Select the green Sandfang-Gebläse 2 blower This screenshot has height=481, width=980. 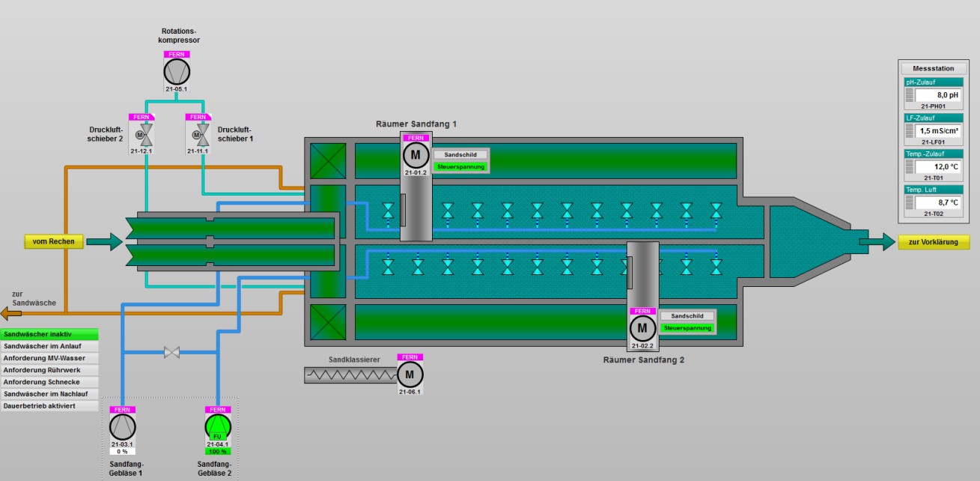point(218,427)
